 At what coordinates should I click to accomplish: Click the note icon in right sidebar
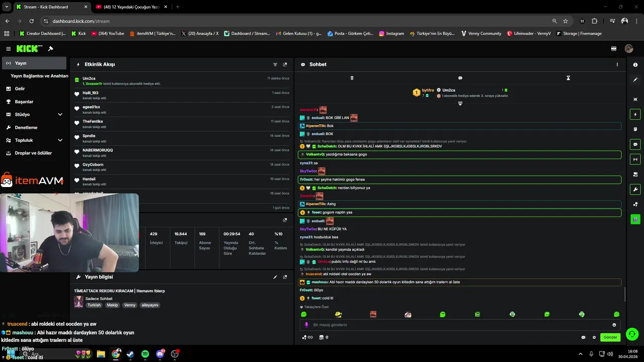[x=635, y=129]
